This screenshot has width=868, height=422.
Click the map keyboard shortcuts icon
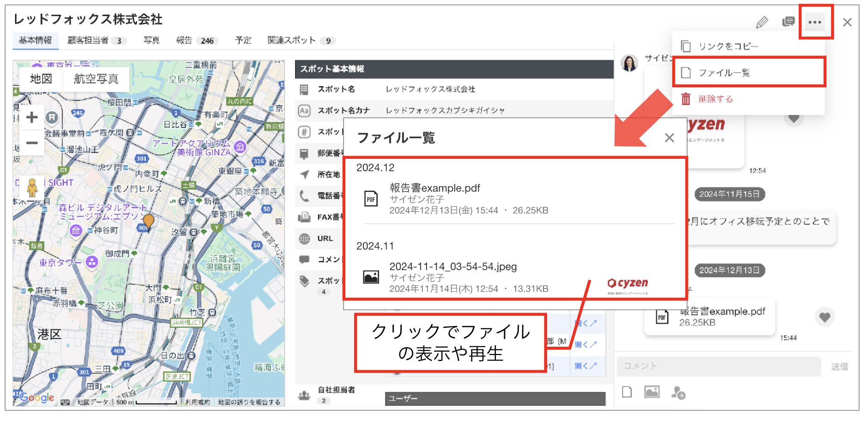(65, 402)
